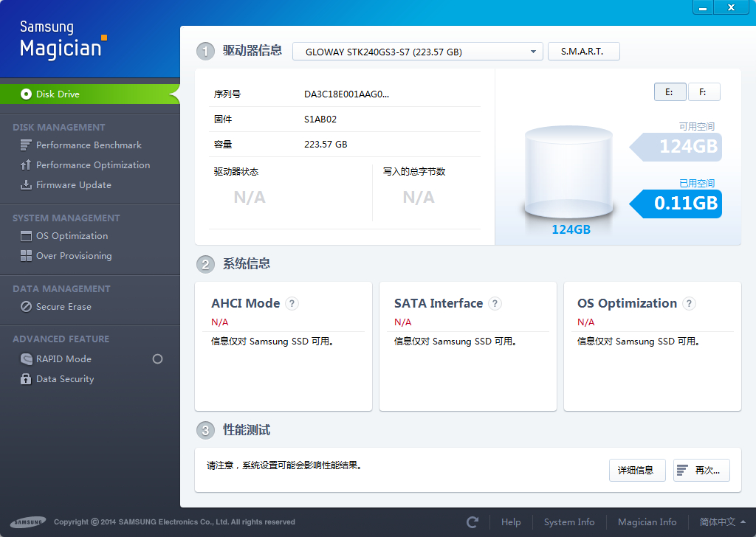
Task: Select the OS Optimization window icon
Action: [26, 236]
